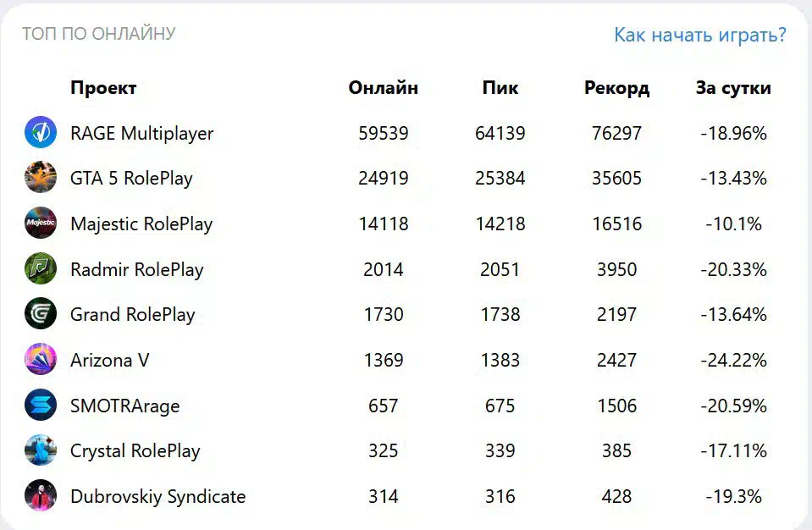
Task: Select the 'За сутки' column header
Action: pos(733,89)
